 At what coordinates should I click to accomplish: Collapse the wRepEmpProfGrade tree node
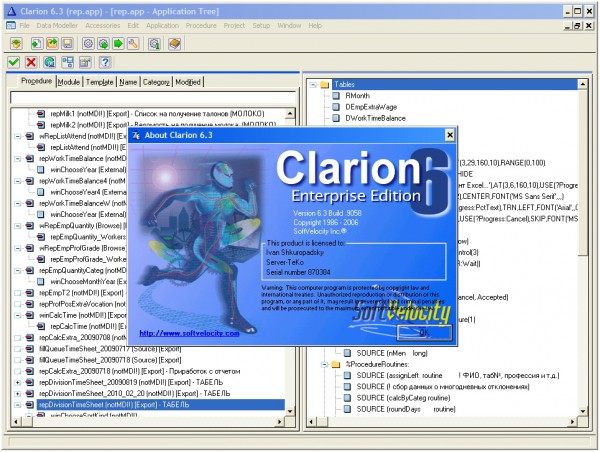coord(18,248)
